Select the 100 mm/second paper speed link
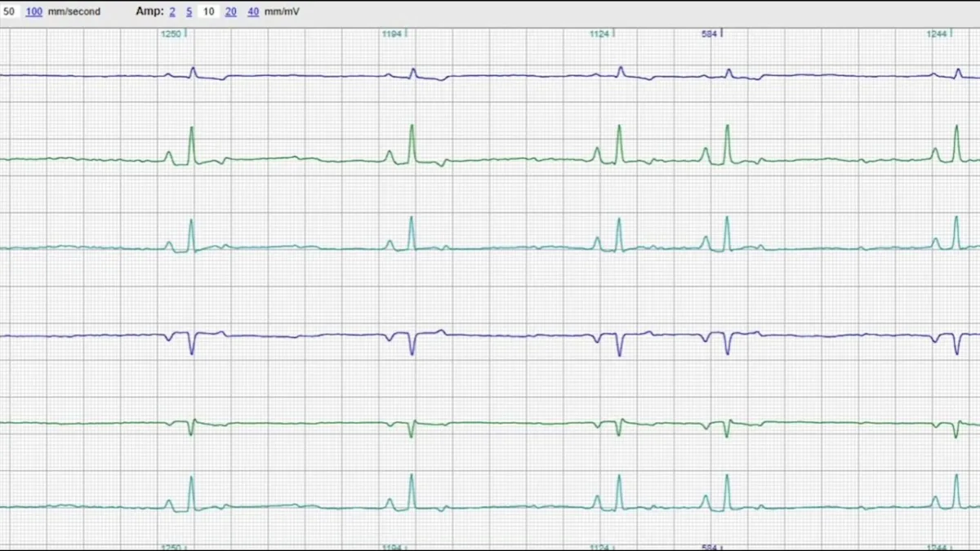Screen dimensions: 980x551 (34, 12)
